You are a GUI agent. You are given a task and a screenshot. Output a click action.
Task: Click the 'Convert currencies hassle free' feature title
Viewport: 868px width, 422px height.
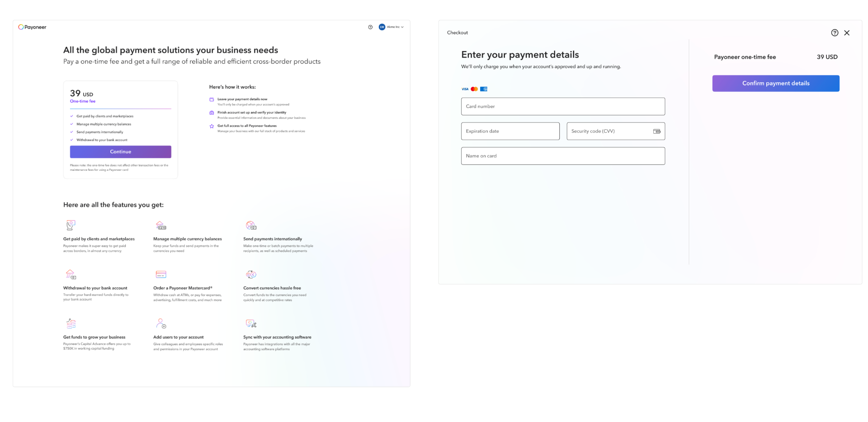point(272,288)
